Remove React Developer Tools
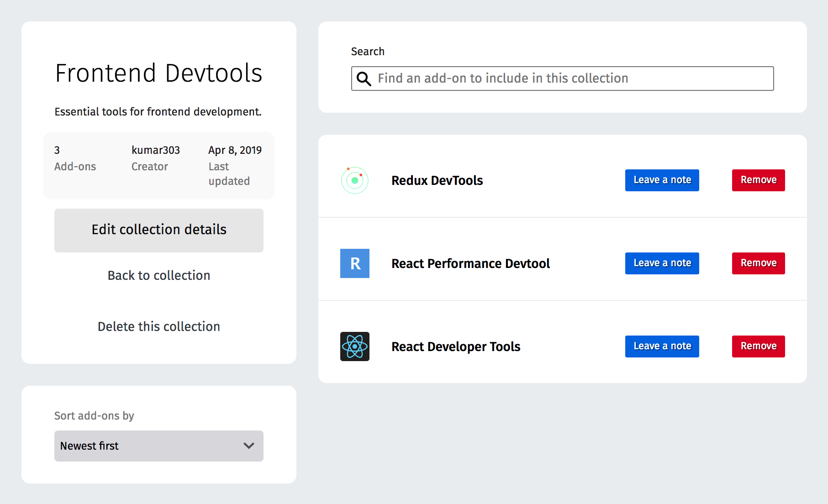Image resolution: width=828 pixels, height=504 pixels. click(759, 346)
